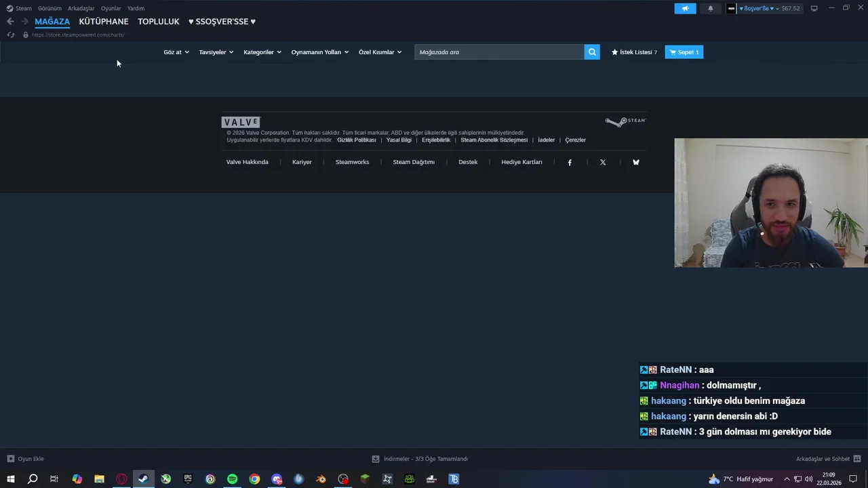868x488 pixels.
Task: Open the Erişilebilirlik link
Action: tap(436, 140)
